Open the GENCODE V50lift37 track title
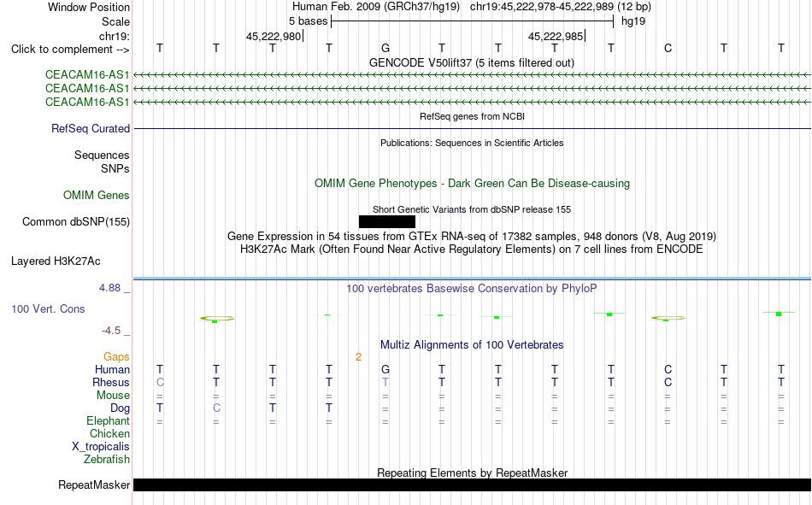Image resolution: width=812 pixels, height=505 pixels. pyautogui.click(x=471, y=62)
